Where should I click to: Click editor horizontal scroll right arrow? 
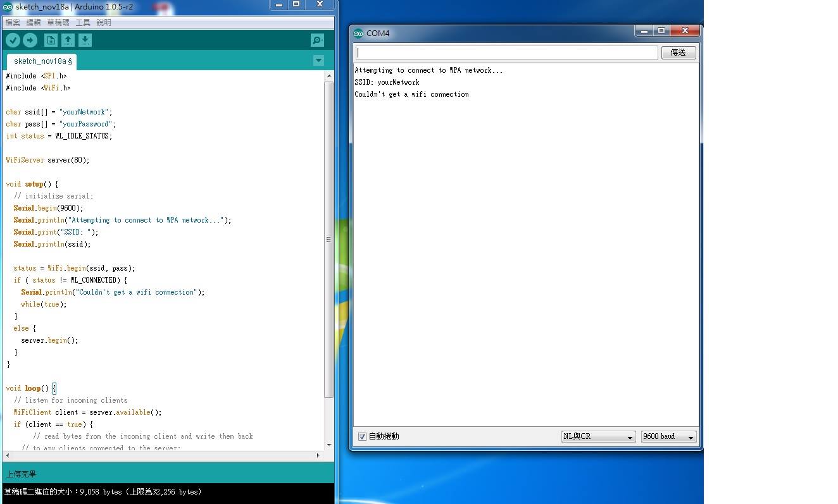point(318,455)
